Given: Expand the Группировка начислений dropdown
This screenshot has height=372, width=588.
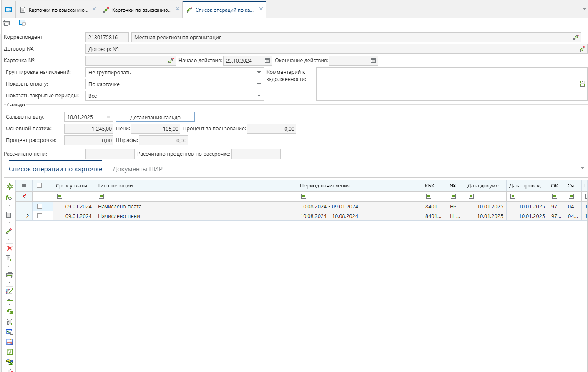Looking at the screenshot, I should 259,72.
